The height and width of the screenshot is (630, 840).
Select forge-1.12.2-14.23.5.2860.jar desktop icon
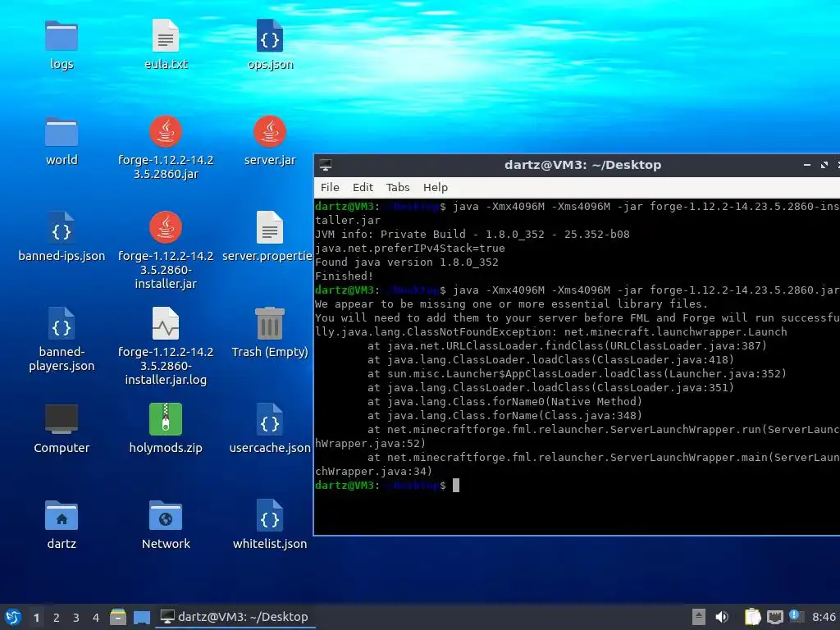[x=166, y=132]
